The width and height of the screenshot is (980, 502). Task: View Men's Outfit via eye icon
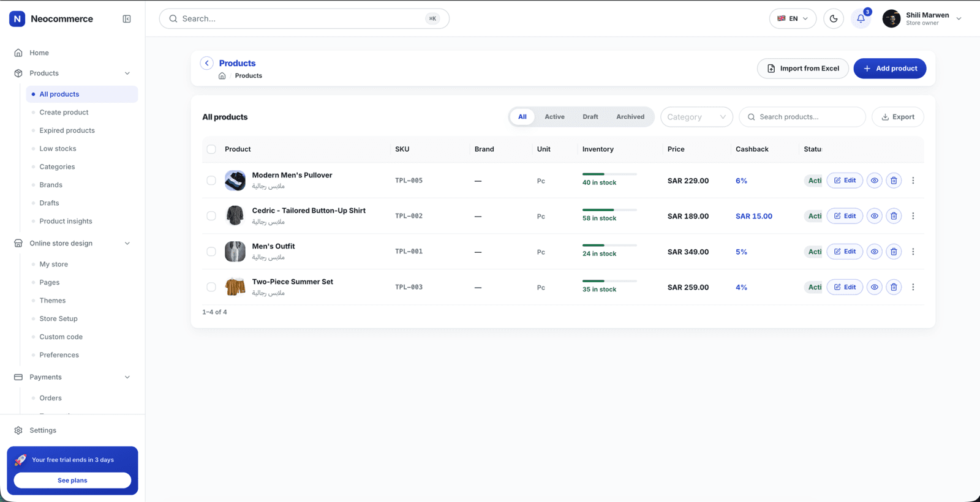tap(874, 252)
